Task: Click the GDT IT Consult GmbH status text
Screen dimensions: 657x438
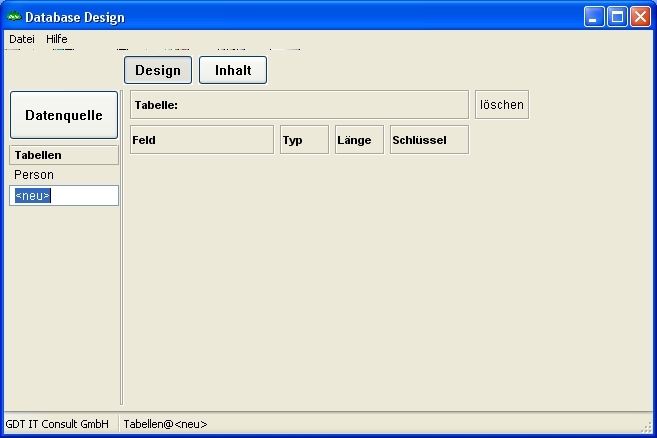Action: click(x=57, y=424)
